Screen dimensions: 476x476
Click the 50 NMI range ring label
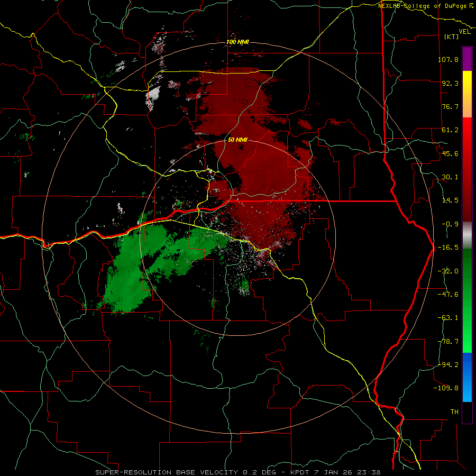(237, 140)
